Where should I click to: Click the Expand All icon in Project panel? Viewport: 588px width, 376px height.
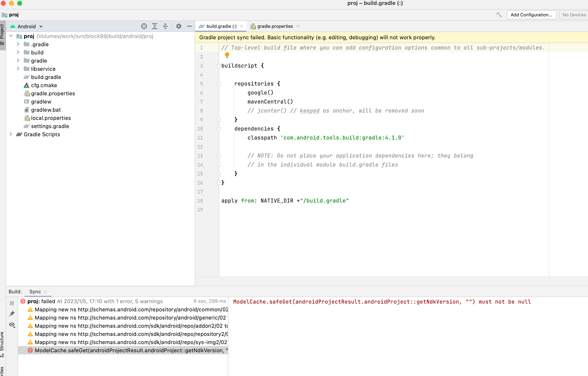pyautogui.click(x=154, y=26)
